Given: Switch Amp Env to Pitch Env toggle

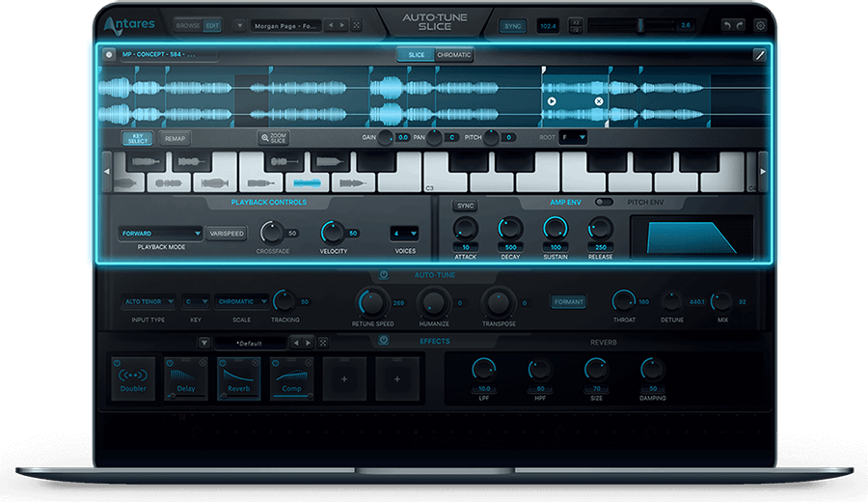Looking at the screenshot, I should [x=604, y=202].
